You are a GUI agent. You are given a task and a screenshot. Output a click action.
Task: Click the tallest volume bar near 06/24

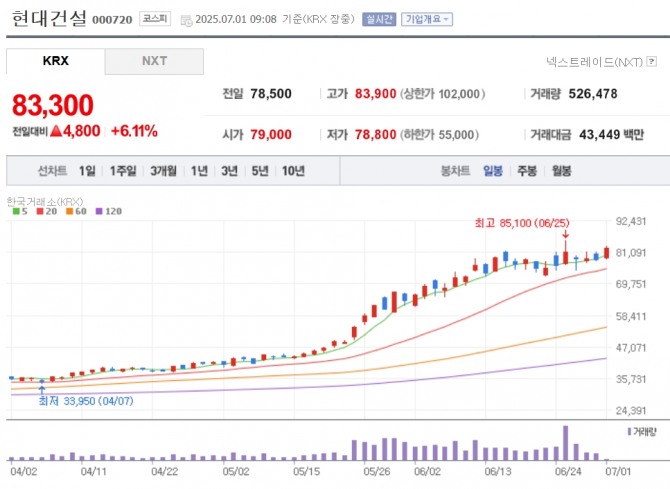tap(566, 443)
